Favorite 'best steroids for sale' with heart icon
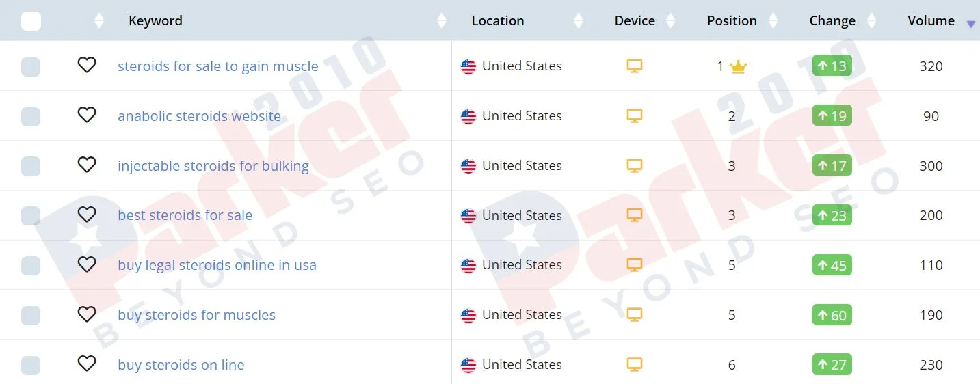 (87, 215)
